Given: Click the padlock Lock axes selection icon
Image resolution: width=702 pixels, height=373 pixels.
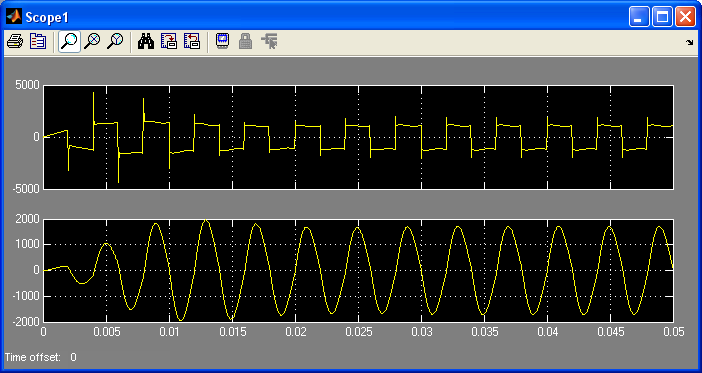Looking at the screenshot, I should [245, 42].
